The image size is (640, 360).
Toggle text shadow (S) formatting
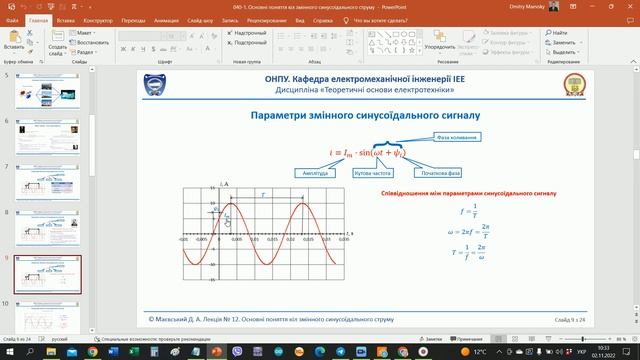click(153, 49)
